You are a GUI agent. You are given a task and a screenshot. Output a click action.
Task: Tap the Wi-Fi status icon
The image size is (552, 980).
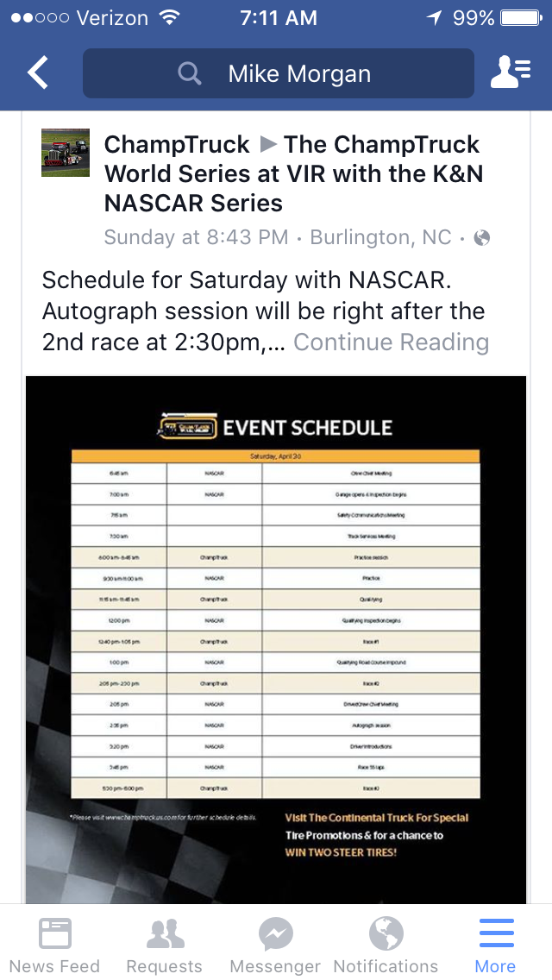(170, 18)
